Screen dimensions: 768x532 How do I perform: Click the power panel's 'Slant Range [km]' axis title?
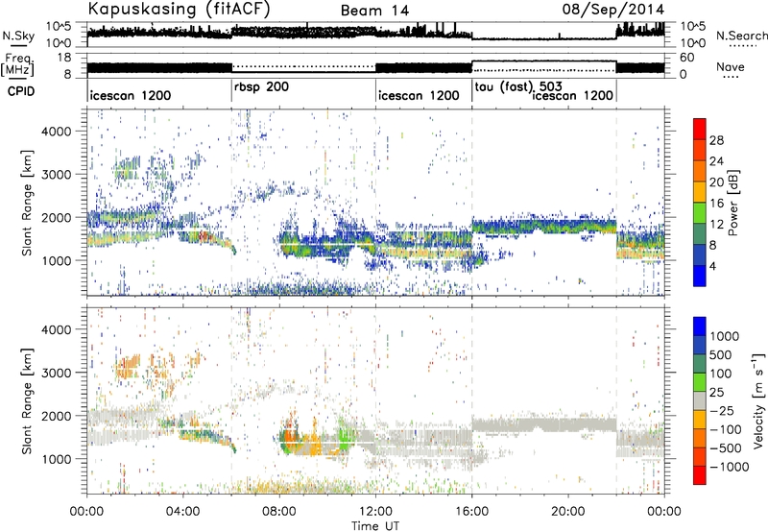point(28,203)
